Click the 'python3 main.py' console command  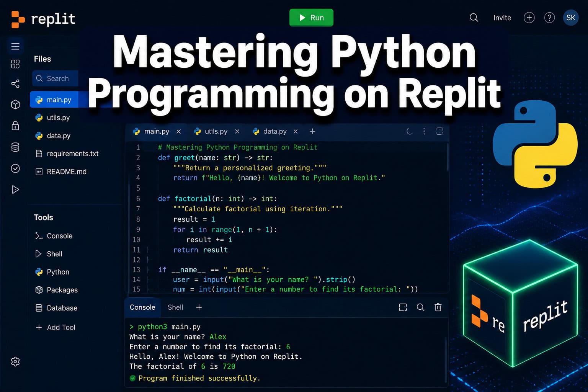click(x=169, y=327)
